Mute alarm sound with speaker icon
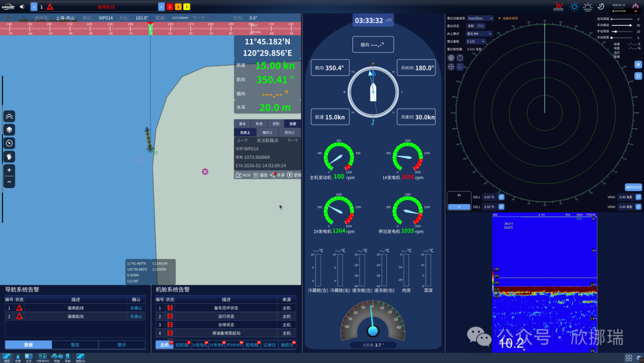The height and width of the screenshot is (363, 644). (x=22, y=7)
